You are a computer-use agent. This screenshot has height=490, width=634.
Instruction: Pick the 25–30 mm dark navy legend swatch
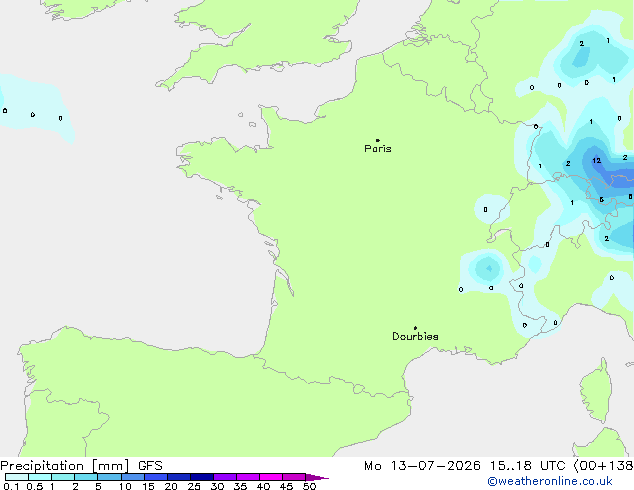(202, 477)
